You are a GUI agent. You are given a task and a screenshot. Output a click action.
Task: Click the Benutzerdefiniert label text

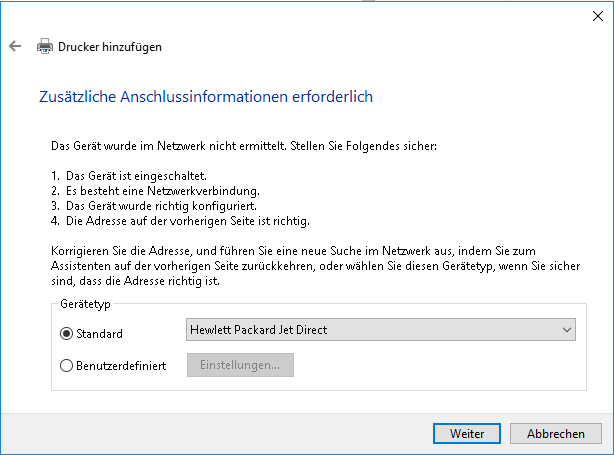pyautogui.click(x=120, y=366)
